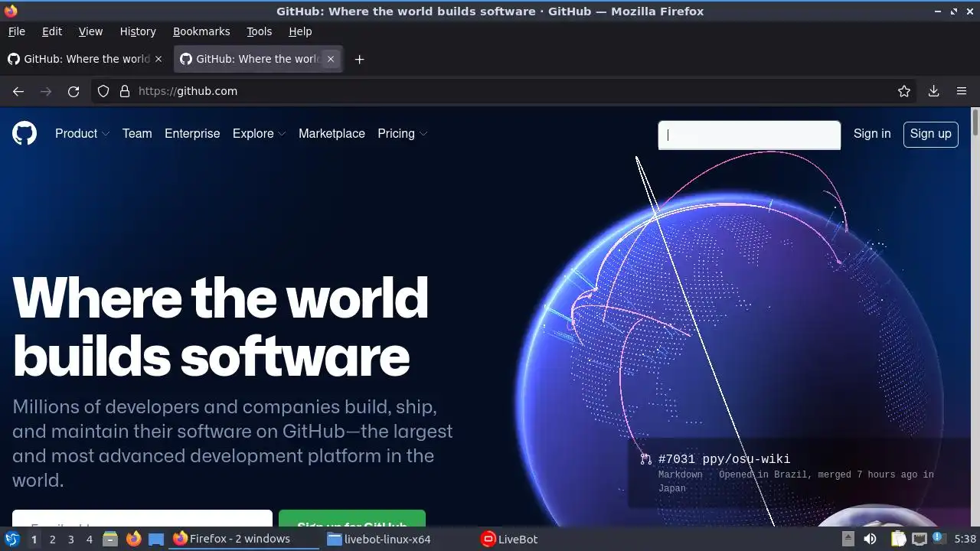Screen dimensions: 980x551
Task: Click the show desktop icon in taskbar
Action: pos(156,539)
